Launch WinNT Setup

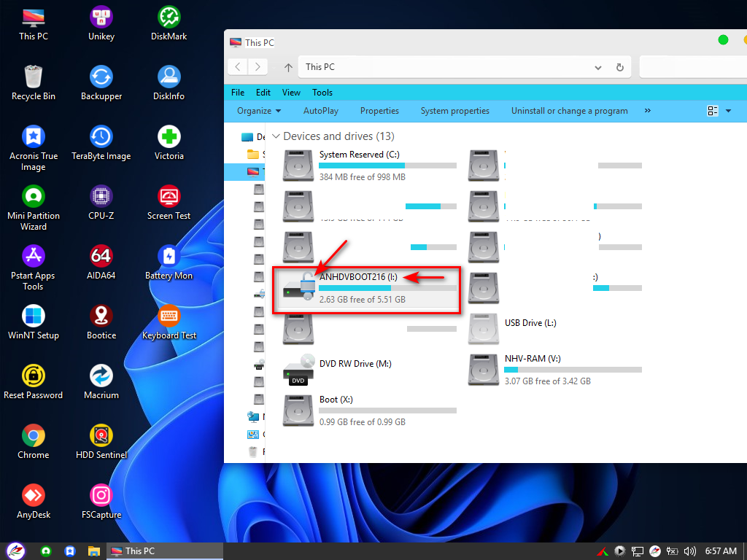[34, 323]
